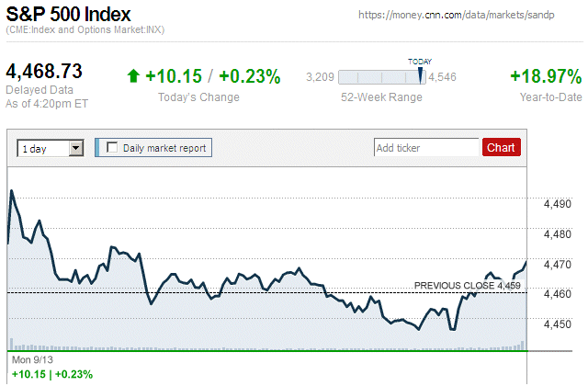Open the 1 day timeframe dropdown

tap(50, 147)
